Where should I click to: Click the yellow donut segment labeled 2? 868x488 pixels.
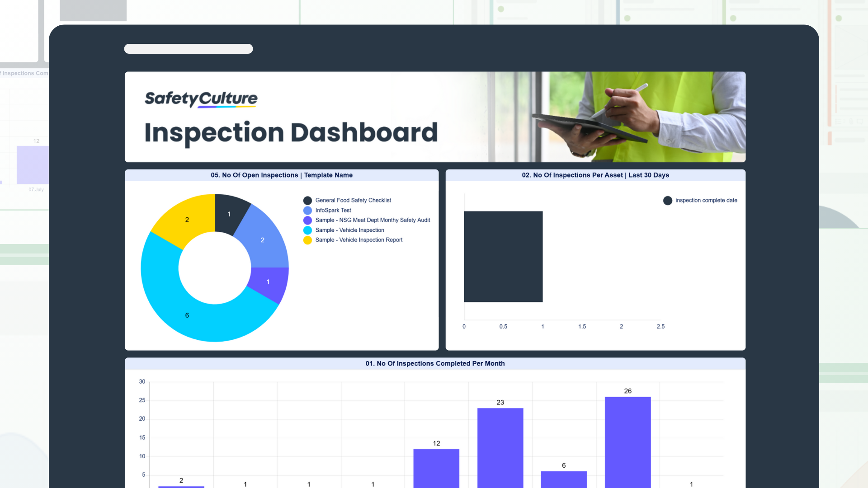(x=186, y=220)
